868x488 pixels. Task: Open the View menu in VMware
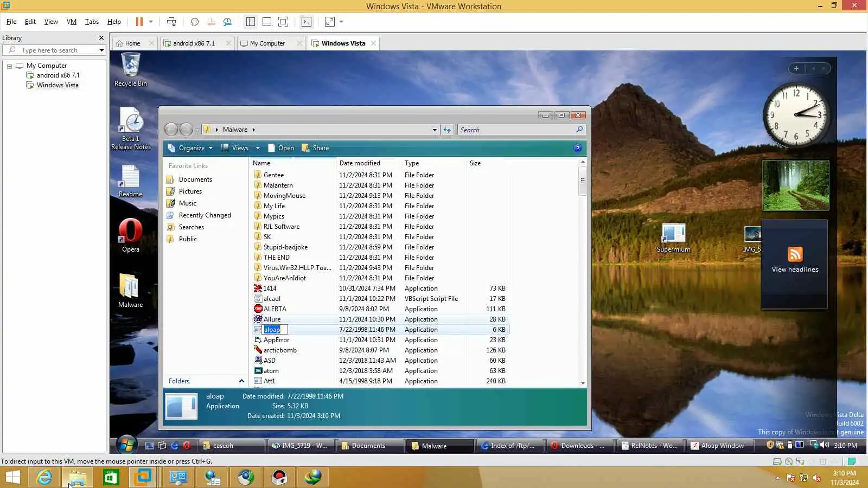[51, 22]
